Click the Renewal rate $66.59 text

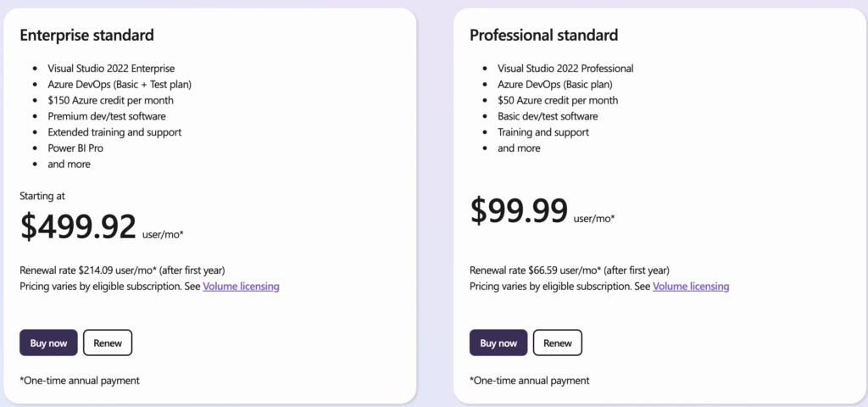pos(570,270)
